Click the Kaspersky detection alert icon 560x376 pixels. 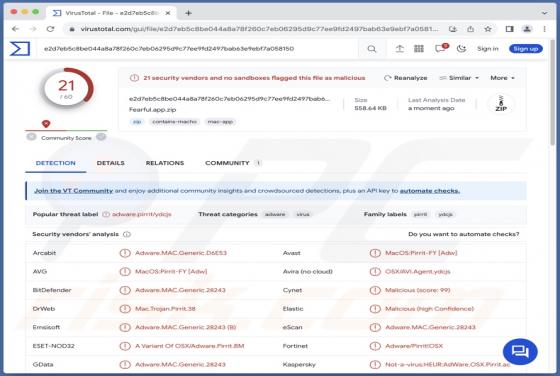(375, 365)
